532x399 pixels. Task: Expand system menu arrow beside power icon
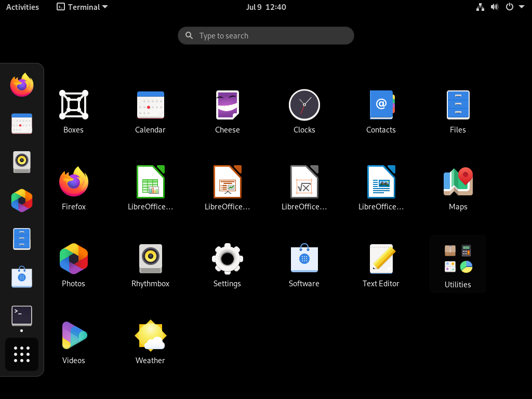click(522, 7)
